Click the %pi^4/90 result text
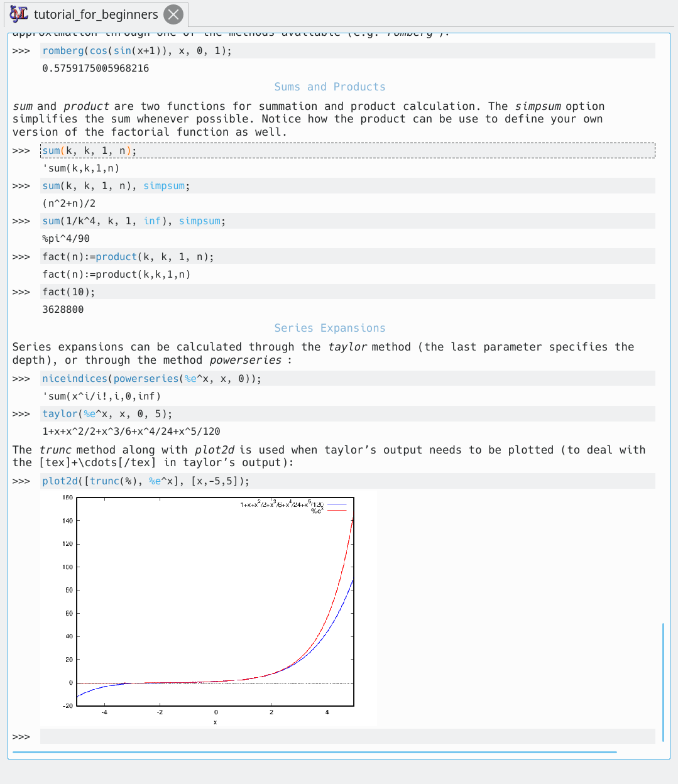 (66, 239)
